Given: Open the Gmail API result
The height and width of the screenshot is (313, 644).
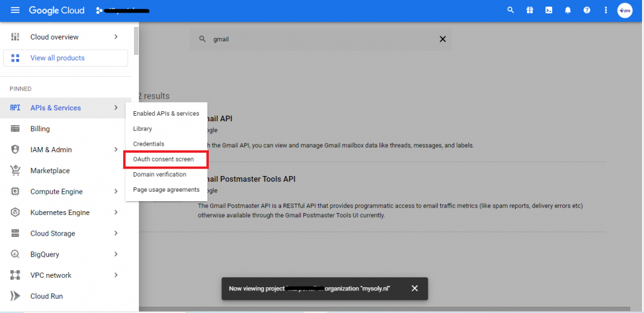Looking at the screenshot, I should [219, 119].
